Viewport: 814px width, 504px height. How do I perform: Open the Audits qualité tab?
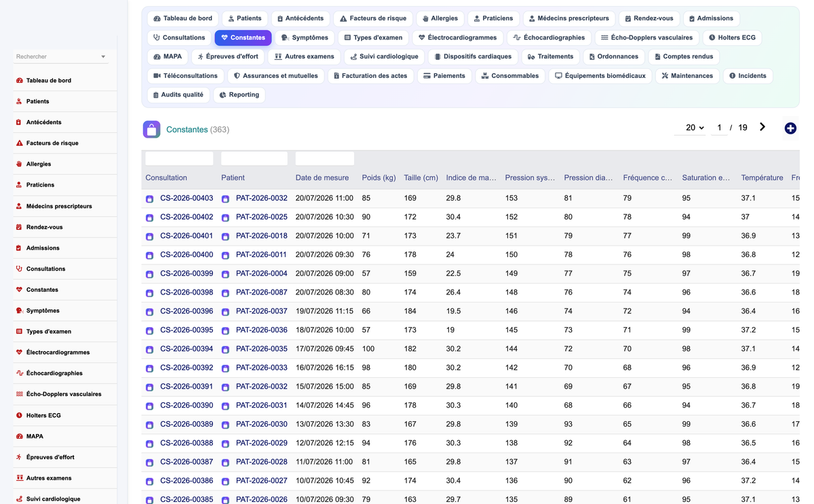pyautogui.click(x=178, y=94)
